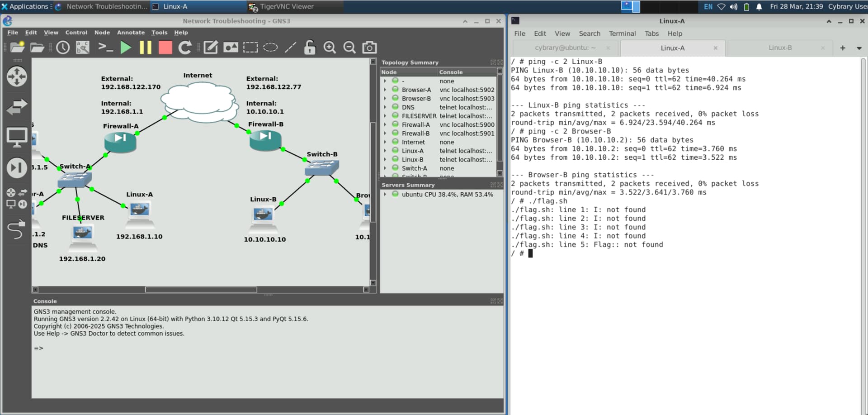Toggle the draw ellipse tool
The height and width of the screenshot is (415, 868).
[x=270, y=48]
